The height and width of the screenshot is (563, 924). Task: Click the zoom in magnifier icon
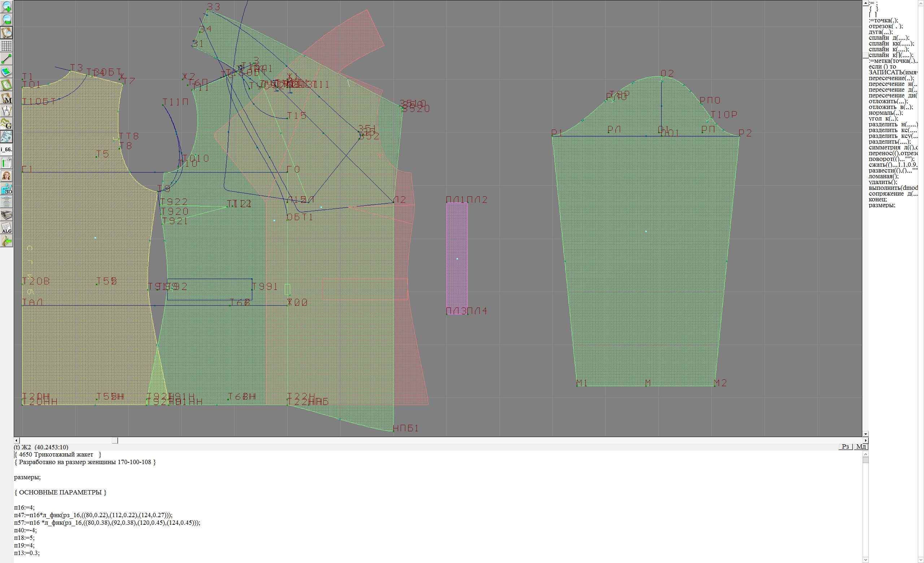click(6, 7)
